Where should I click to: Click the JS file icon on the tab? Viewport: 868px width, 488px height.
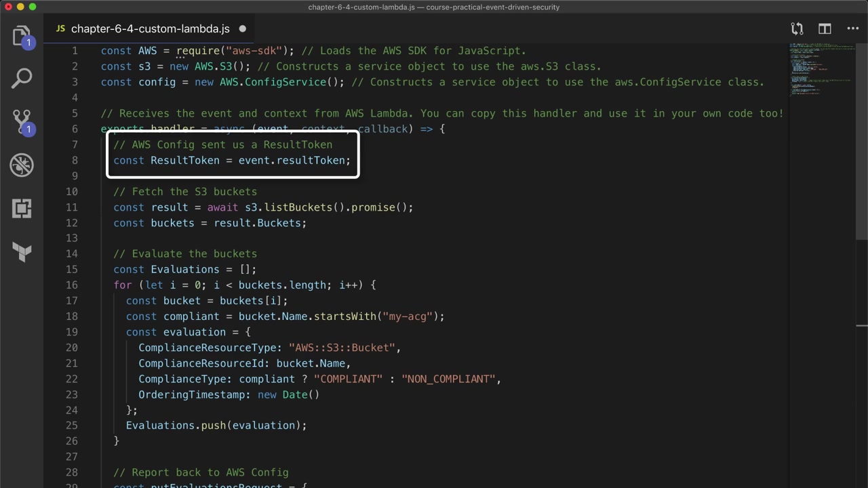pos(60,28)
